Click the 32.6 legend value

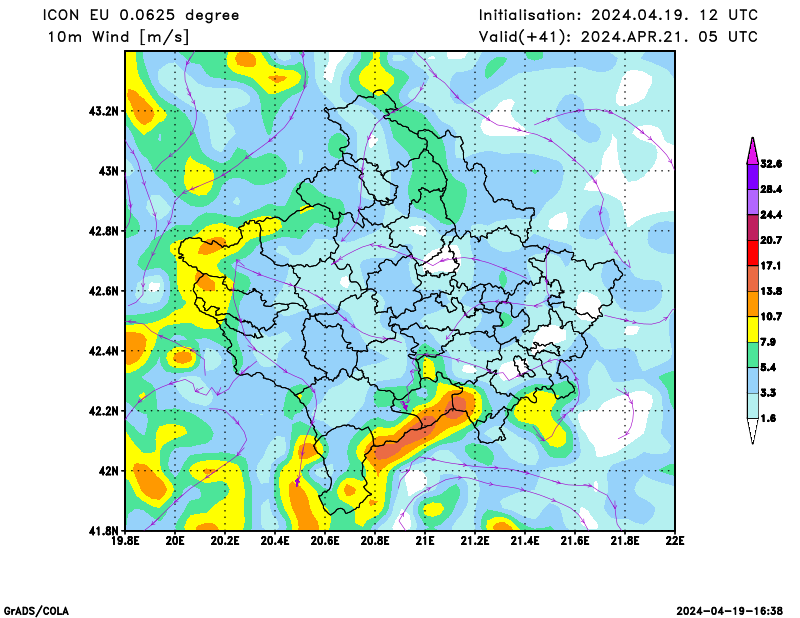point(771,164)
